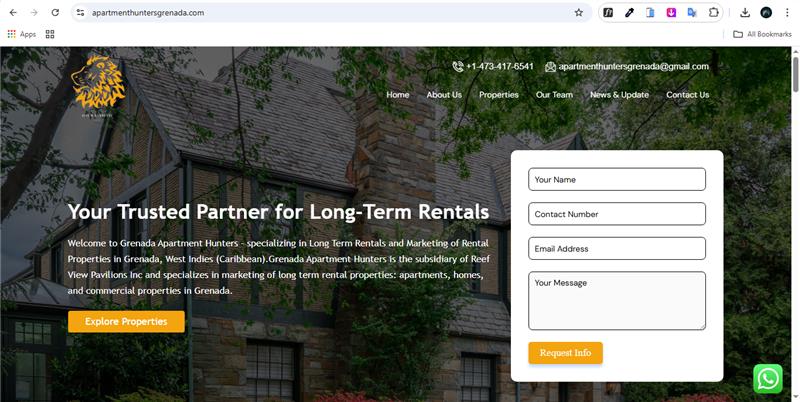Click the envelope icon beside the email
This screenshot has width=800, height=402.
(550, 67)
